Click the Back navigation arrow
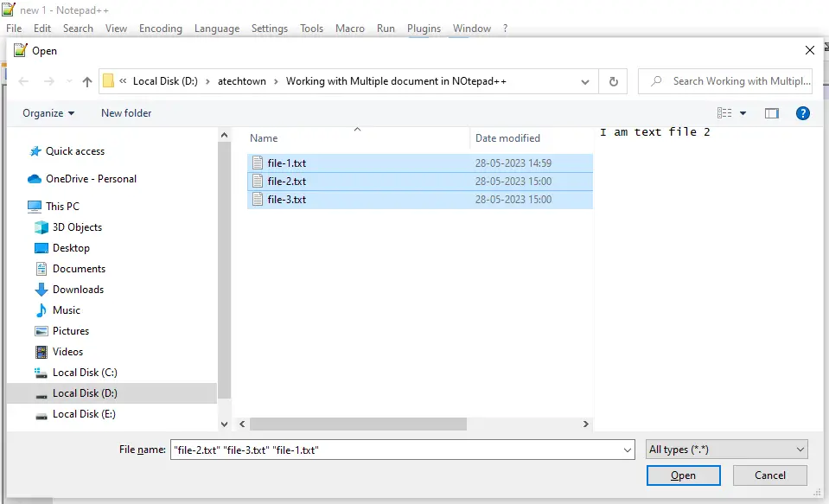This screenshot has width=829, height=504. tap(23, 81)
